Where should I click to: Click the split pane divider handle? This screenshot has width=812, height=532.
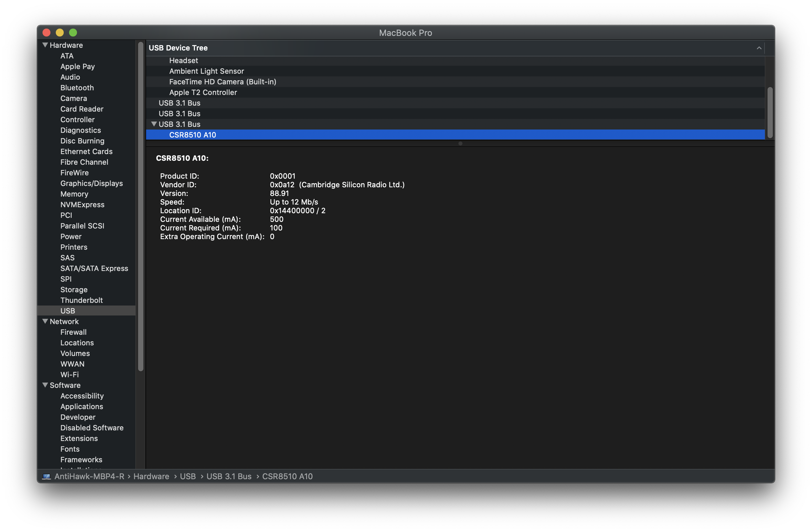coord(460,144)
